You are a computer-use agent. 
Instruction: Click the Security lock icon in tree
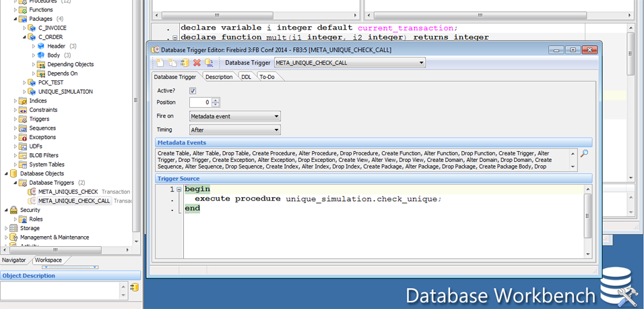click(13, 210)
